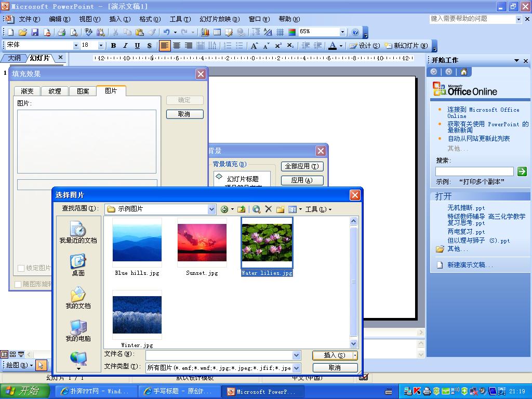Click the Paste clipboard toolbar icon
This screenshot has height=399, width=532.
pos(139,32)
